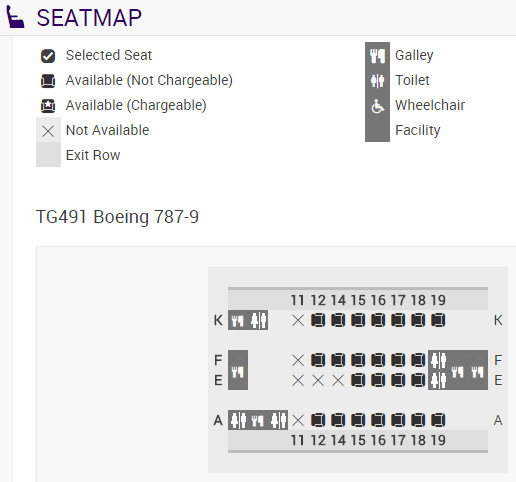
Task: Click the unavailable seat 11K cross
Action: pyautogui.click(x=298, y=321)
